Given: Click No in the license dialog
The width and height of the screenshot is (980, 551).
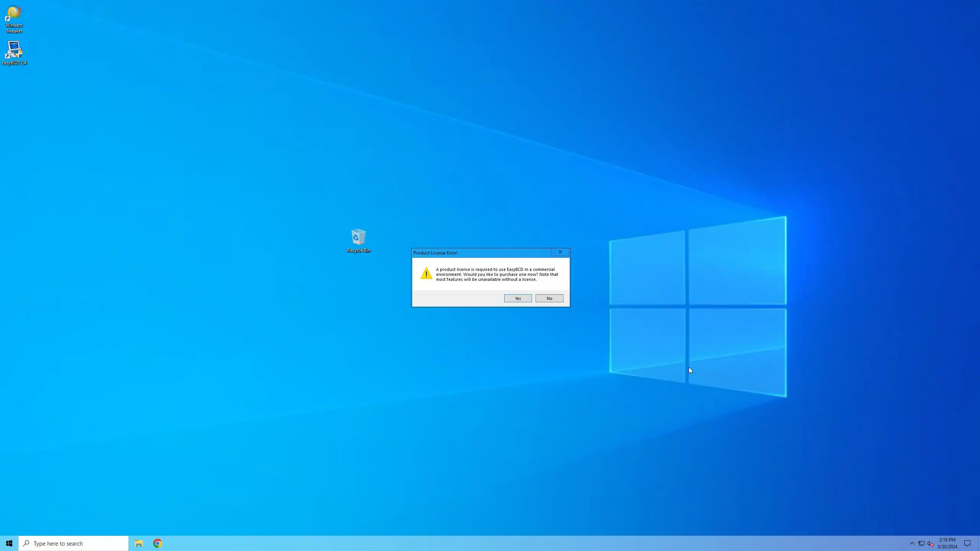Looking at the screenshot, I should pos(549,298).
